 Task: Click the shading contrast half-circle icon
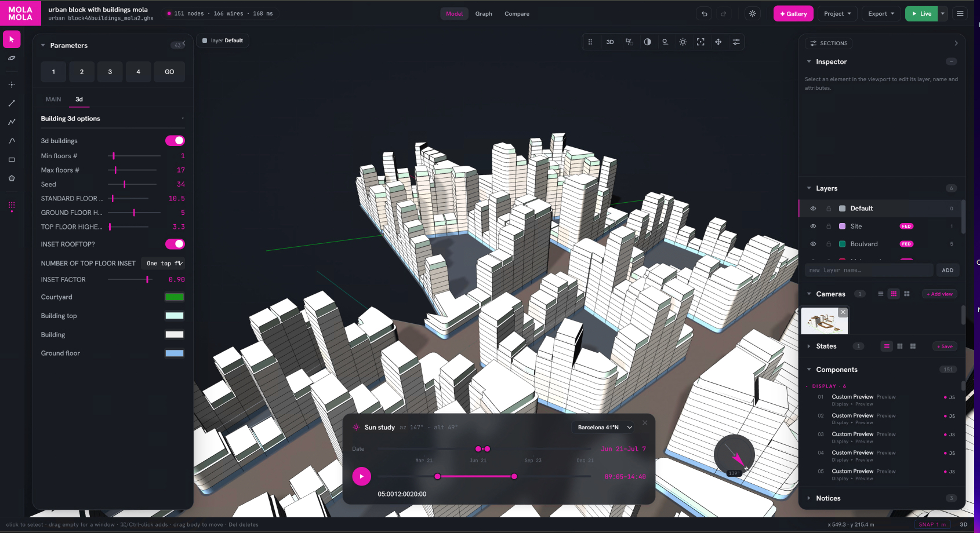(647, 42)
